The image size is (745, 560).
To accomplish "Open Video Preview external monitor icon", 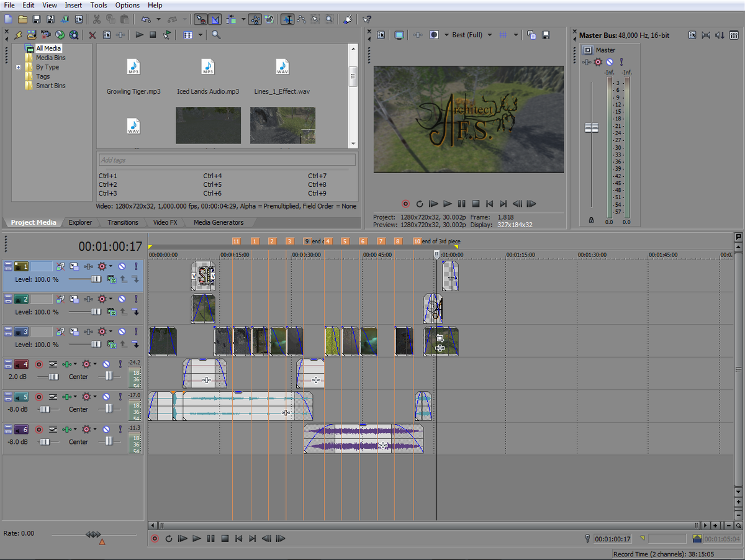I will [399, 35].
